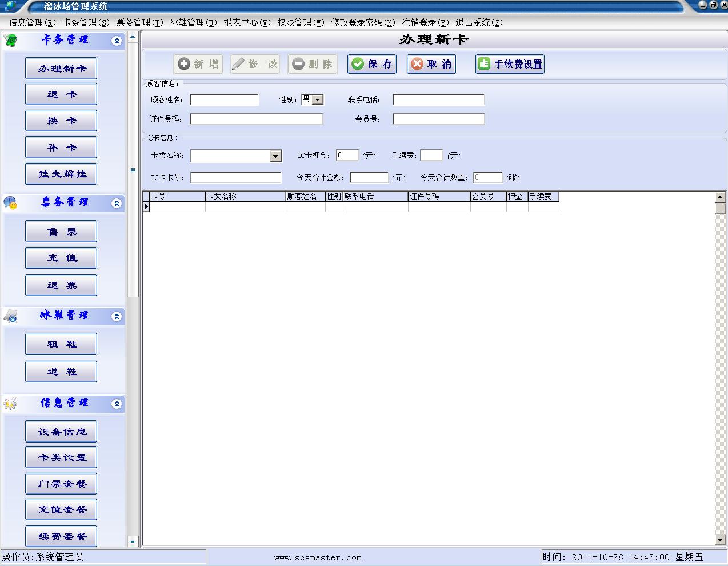
Task: Click the grayed-out Add (新增) plus icon
Action: coord(184,64)
